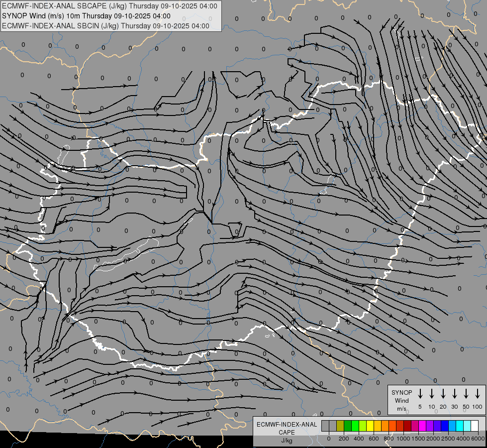Image resolution: width=487 pixels, height=448 pixels.
Task: Click the ECMWF-INDEX-ANAL SBCAPE title line
Action: (x=109, y=6)
